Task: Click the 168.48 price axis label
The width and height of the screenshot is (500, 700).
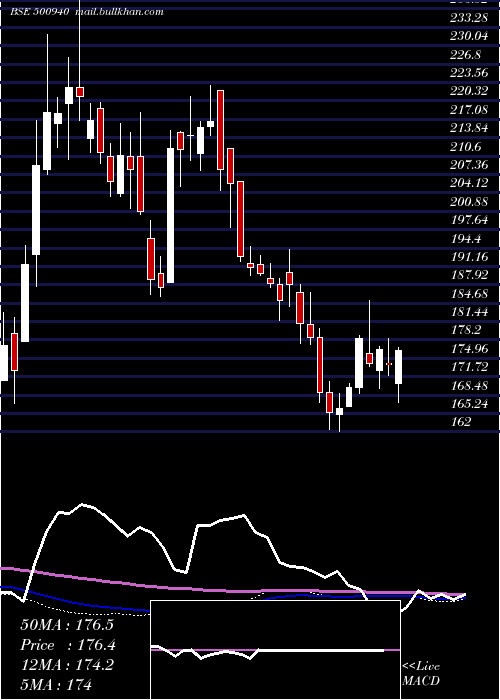Action: tap(468, 386)
